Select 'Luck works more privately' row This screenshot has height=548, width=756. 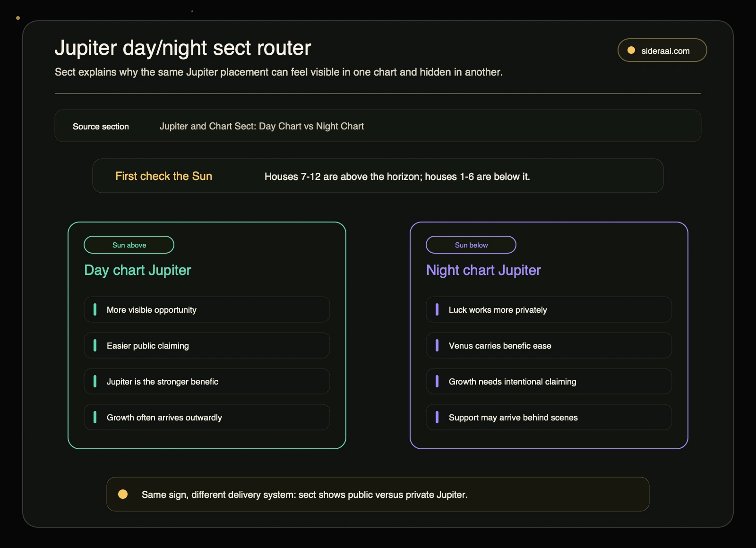pos(549,309)
